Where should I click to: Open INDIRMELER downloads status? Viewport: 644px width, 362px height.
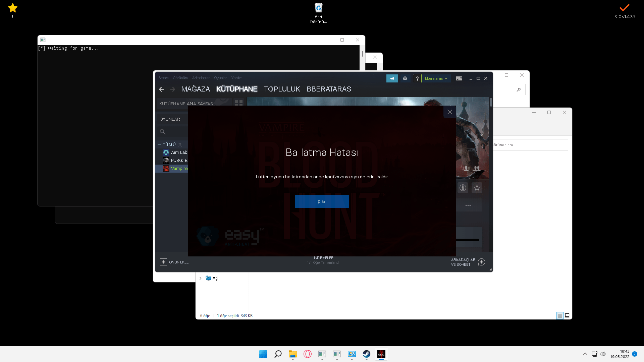(323, 260)
